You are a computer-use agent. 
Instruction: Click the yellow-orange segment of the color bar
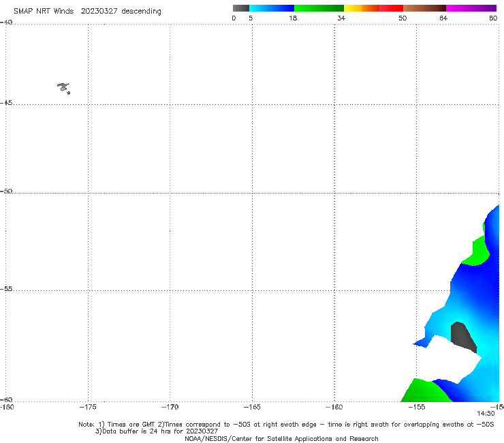coord(362,8)
